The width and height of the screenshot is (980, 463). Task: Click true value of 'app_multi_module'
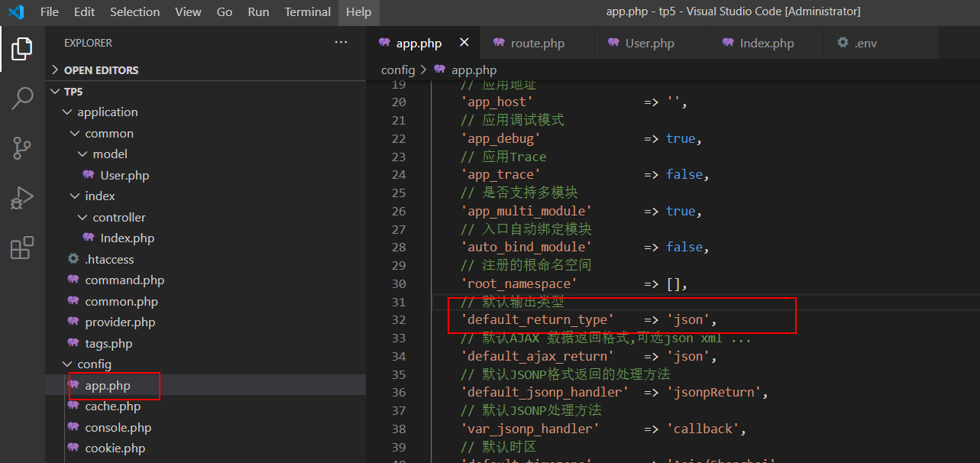click(681, 211)
